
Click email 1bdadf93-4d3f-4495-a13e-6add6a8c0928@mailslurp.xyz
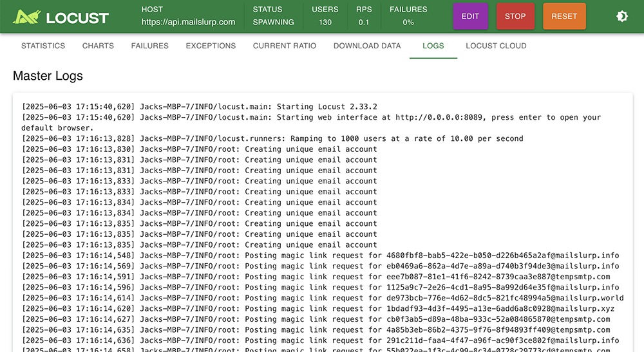[x=500, y=309]
